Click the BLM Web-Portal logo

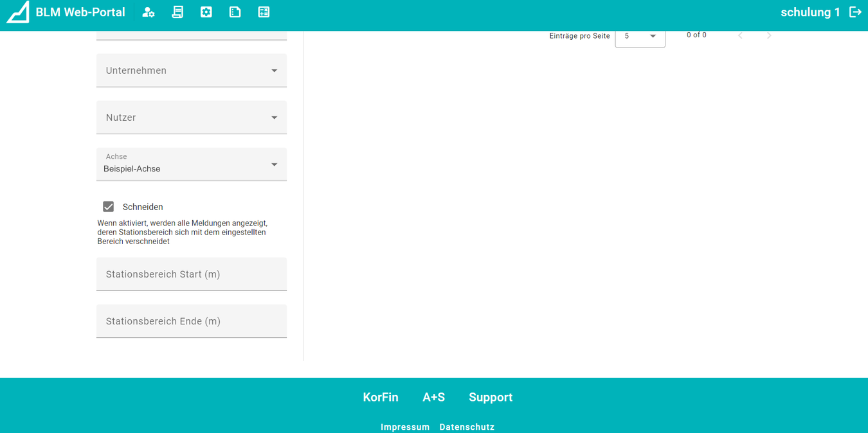pyautogui.click(x=18, y=12)
